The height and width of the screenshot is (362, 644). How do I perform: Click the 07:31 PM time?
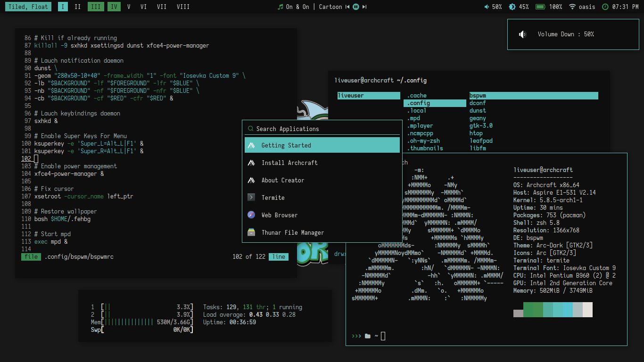point(626,7)
